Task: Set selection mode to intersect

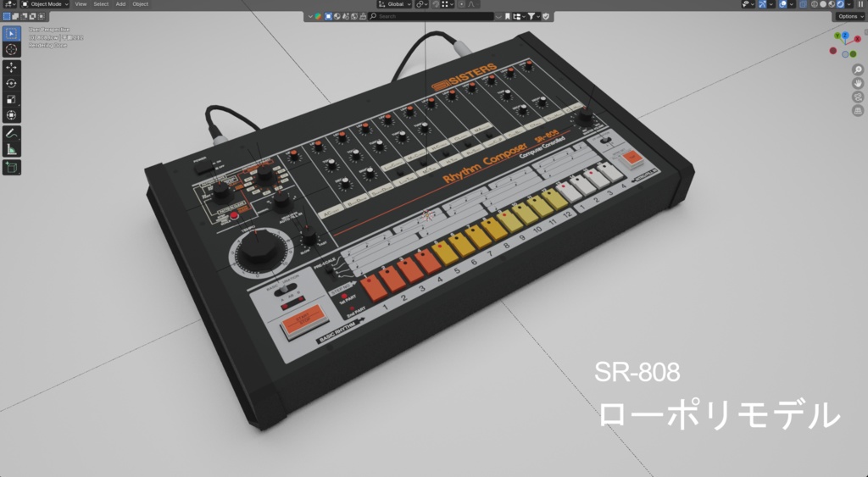Action: (x=41, y=16)
